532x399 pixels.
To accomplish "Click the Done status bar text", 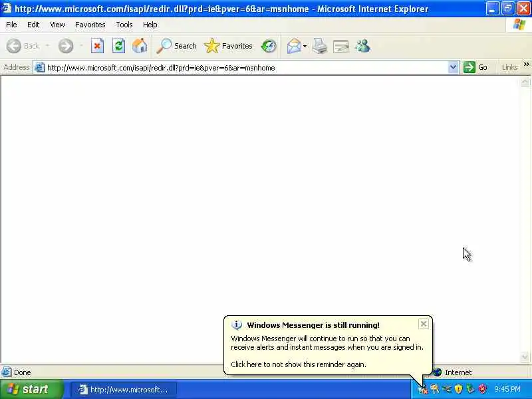I will 23,372.
